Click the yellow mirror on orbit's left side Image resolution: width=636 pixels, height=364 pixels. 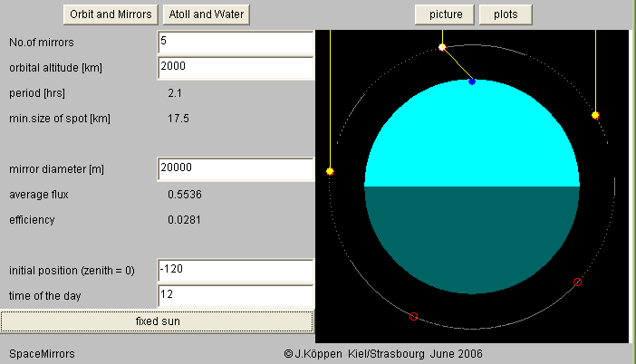330,170
